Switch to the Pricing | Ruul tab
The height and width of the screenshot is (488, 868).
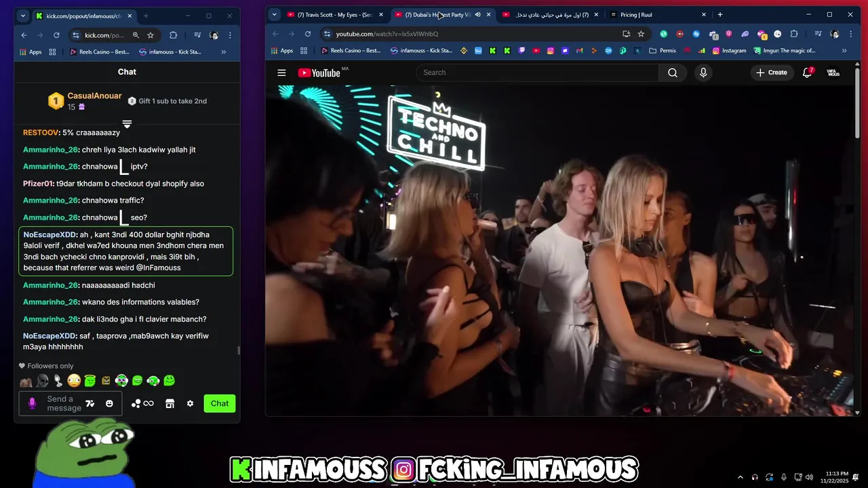656,14
